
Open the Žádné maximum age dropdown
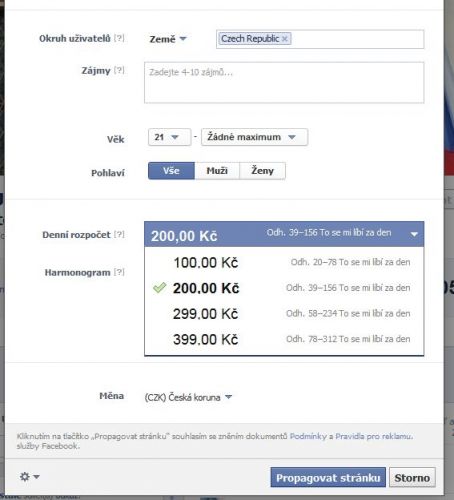click(254, 137)
